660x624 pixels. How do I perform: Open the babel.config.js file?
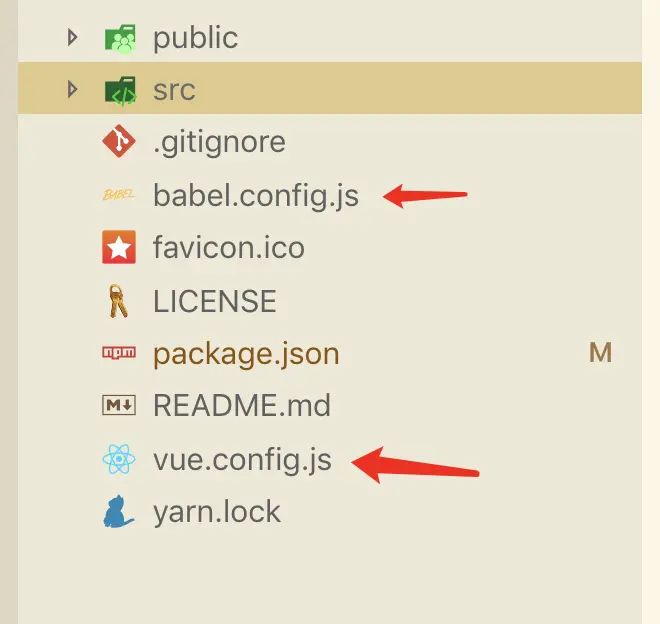[x=255, y=195]
